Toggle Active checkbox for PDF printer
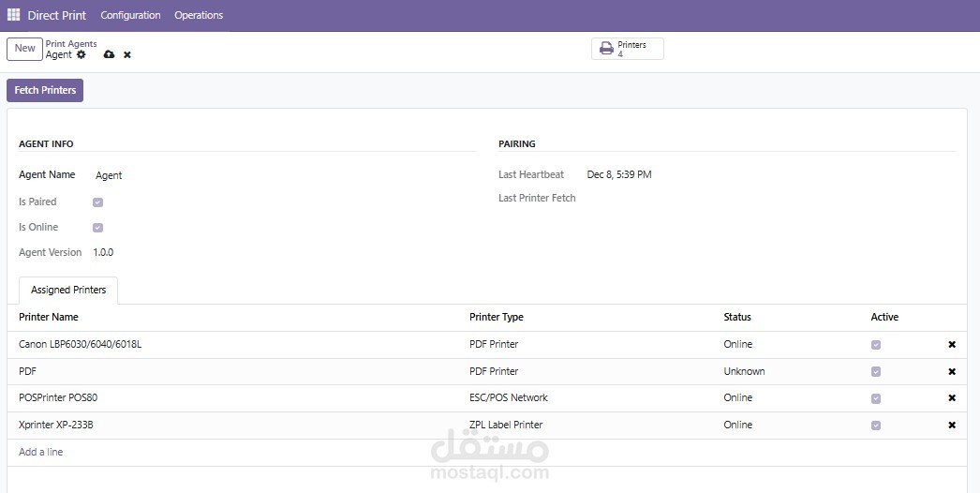 tap(876, 372)
